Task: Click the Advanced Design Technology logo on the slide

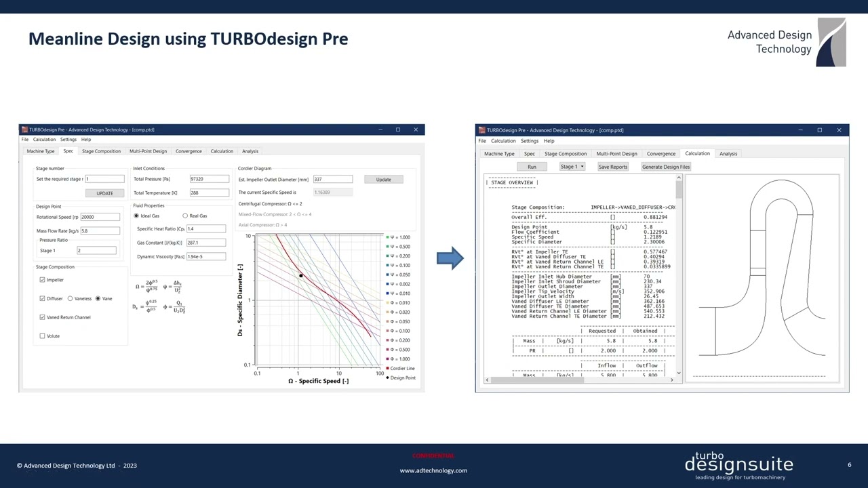Action: [x=787, y=42]
